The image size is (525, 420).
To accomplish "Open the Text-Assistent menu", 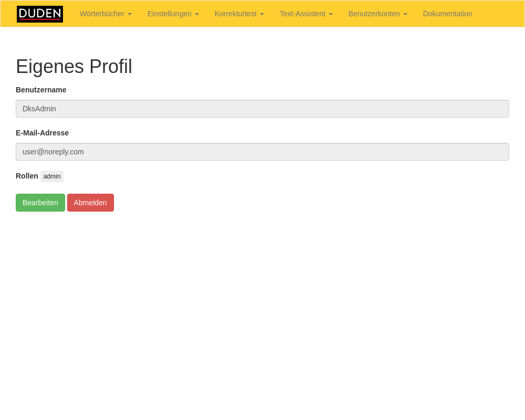I will [x=302, y=14].
